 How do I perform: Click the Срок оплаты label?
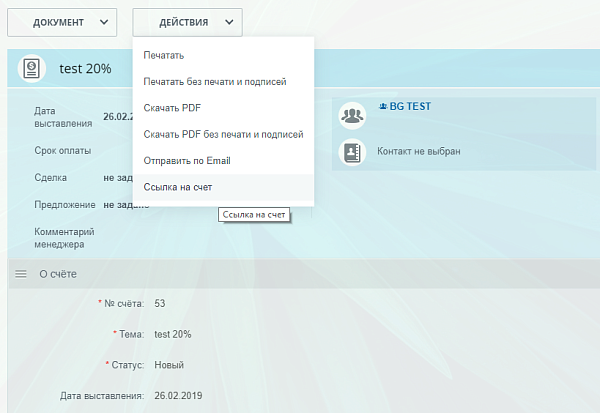pos(63,150)
